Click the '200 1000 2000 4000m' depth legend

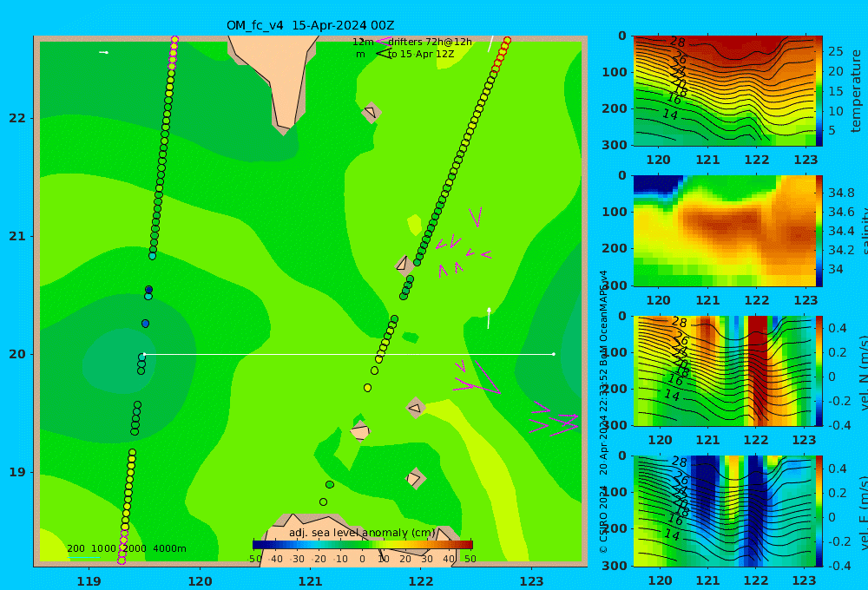coord(126,548)
